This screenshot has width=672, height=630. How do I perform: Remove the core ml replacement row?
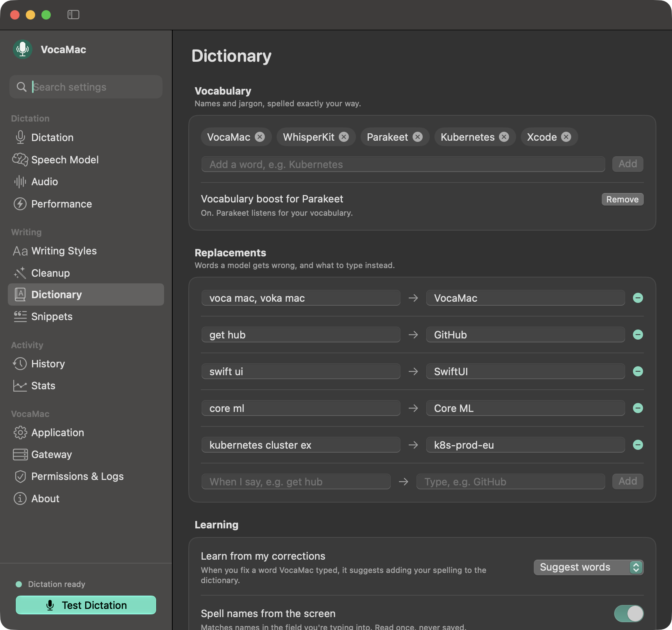(638, 408)
